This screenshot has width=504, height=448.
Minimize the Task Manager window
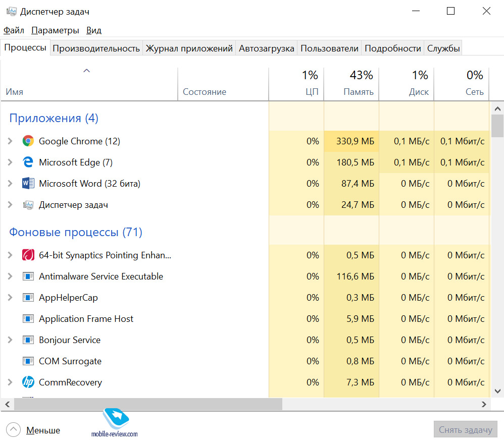pyautogui.click(x=416, y=11)
